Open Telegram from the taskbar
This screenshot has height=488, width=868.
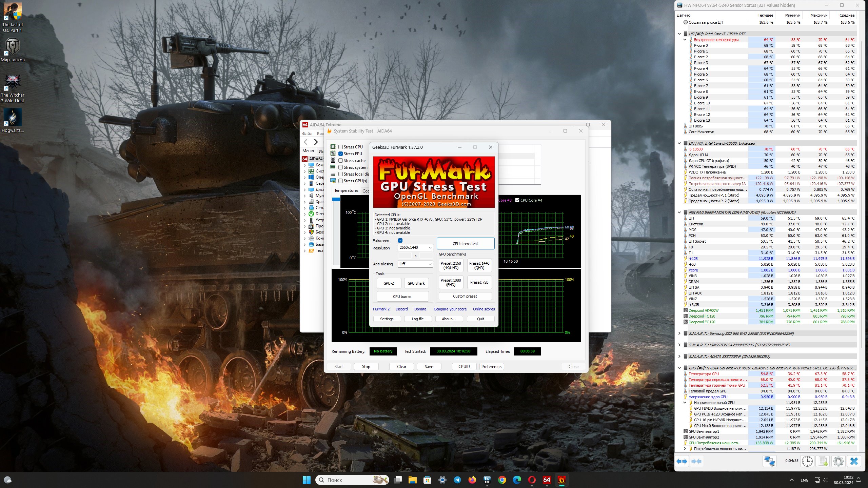457,480
